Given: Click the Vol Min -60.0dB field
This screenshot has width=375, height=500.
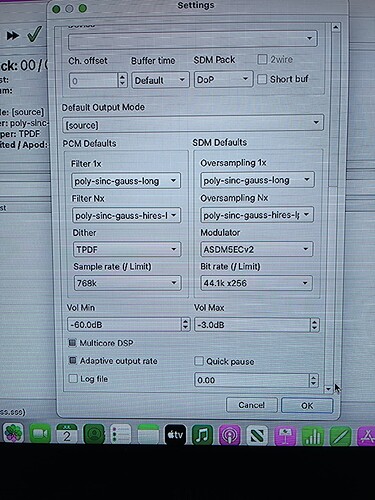Looking at the screenshot, I should [124, 324].
